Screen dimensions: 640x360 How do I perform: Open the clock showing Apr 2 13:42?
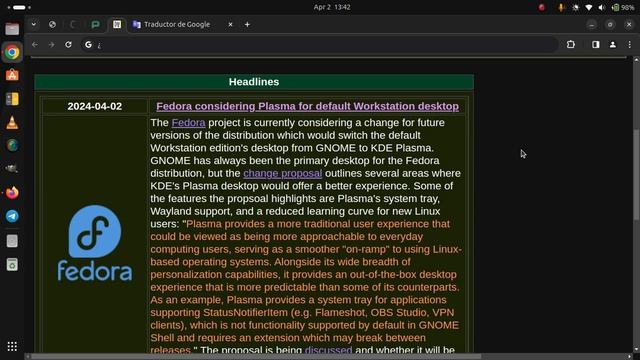[x=332, y=7]
